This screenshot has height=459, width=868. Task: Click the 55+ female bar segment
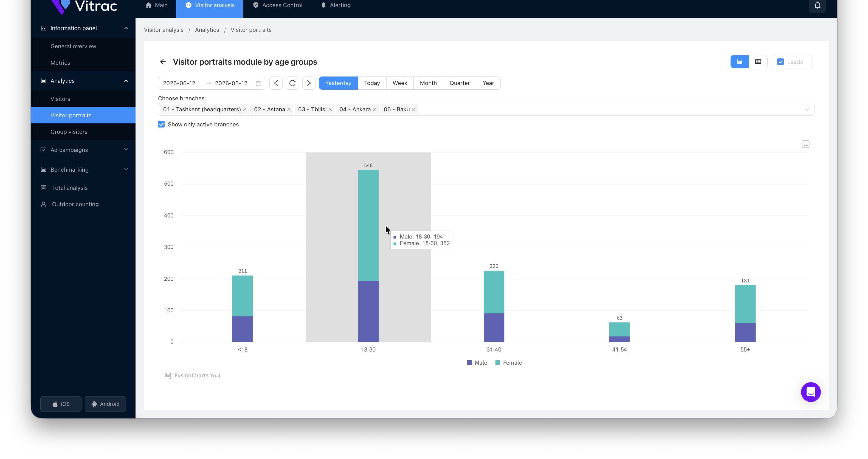[x=745, y=304]
